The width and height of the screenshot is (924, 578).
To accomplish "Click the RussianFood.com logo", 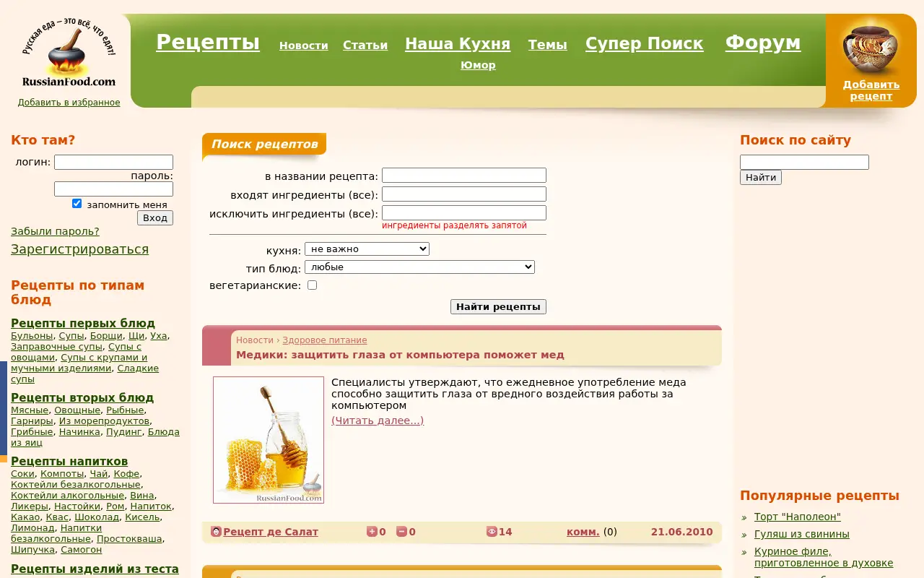I will pos(69,53).
